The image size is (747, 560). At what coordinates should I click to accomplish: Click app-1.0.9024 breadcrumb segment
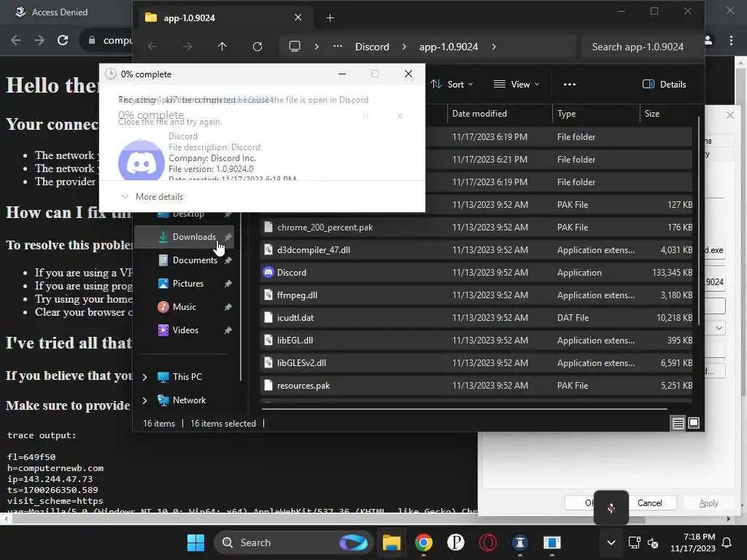point(449,47)
